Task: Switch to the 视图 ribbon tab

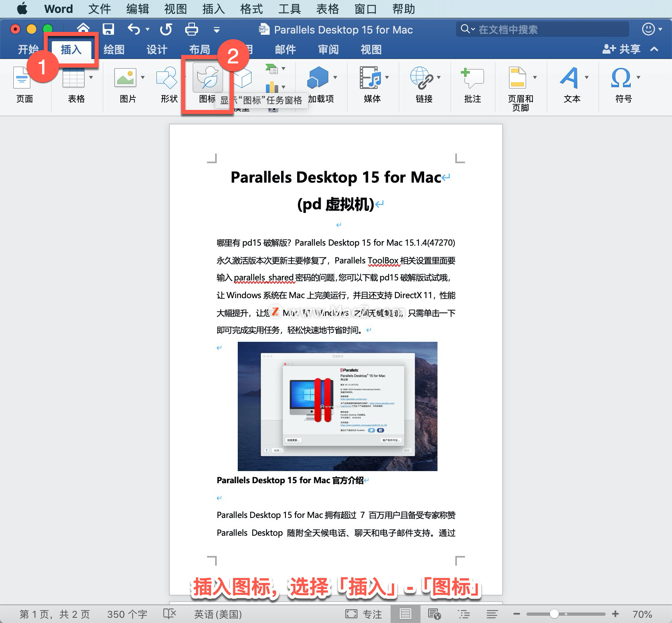Action: (371, 49)
